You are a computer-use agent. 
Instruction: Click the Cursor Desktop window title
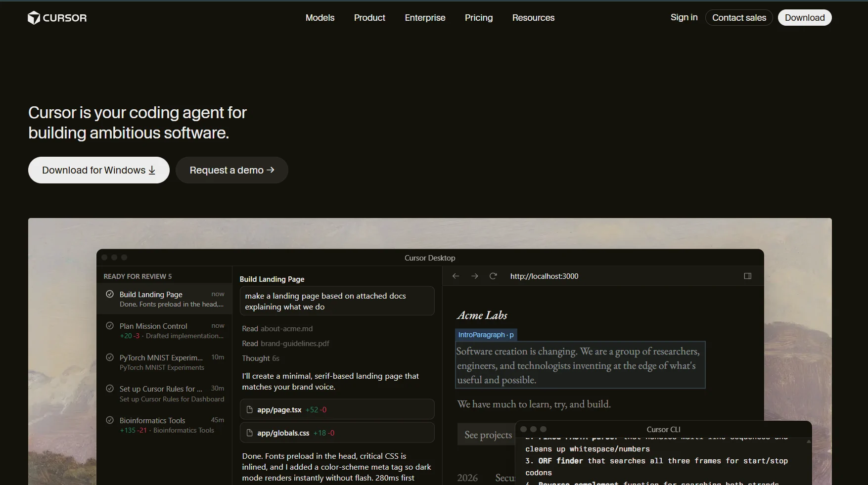coord(430,258)
